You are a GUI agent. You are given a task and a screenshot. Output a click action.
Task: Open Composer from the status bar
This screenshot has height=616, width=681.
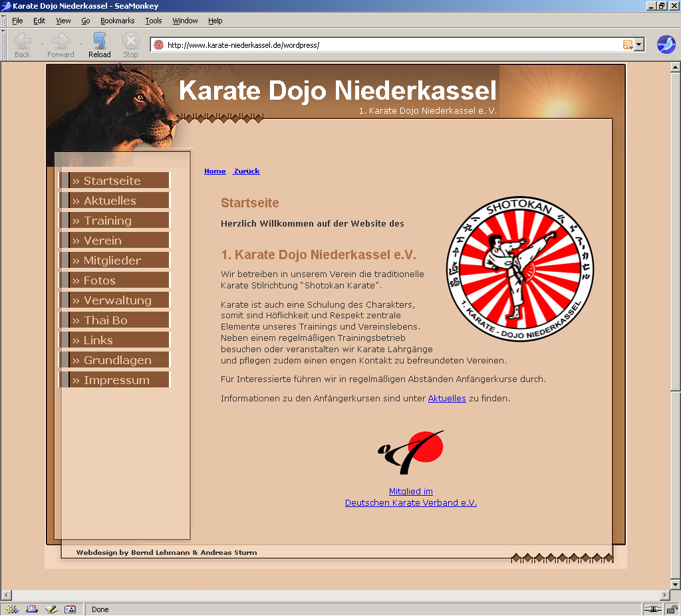tap(51, 609)
